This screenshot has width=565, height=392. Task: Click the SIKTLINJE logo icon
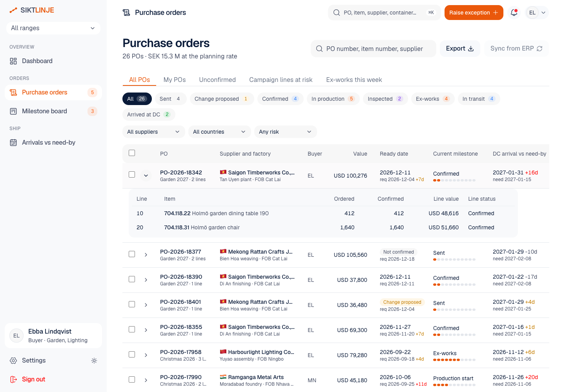[13, 10]
